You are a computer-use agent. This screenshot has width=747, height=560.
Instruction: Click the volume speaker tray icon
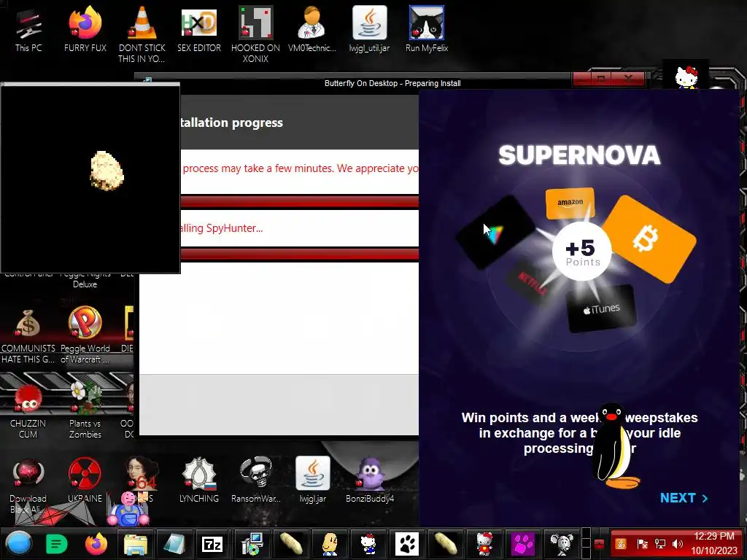[x=677, y=544]
